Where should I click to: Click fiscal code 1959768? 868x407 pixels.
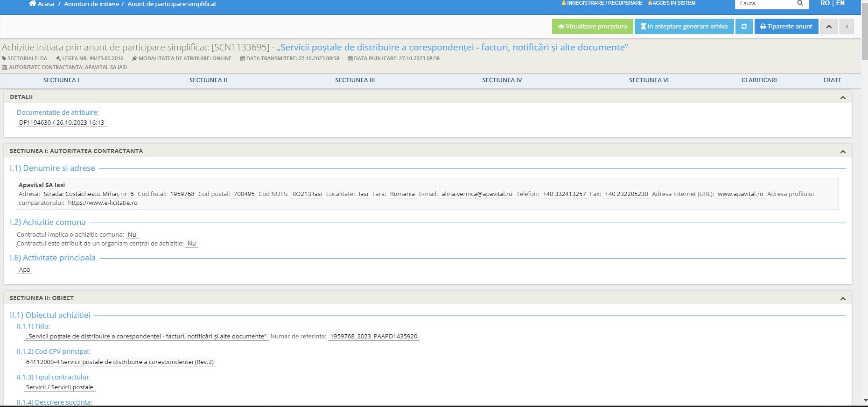pyautogui.click(x=182, y=194)
